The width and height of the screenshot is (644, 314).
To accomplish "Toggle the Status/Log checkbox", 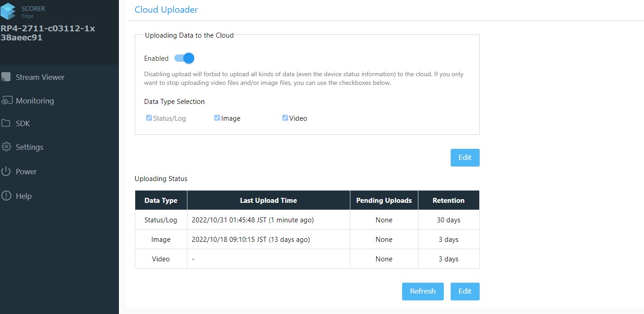I will coord(149,118).
